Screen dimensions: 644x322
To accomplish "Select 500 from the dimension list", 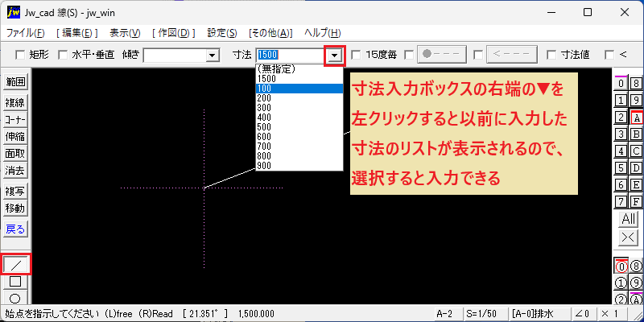I will point(299,127).
